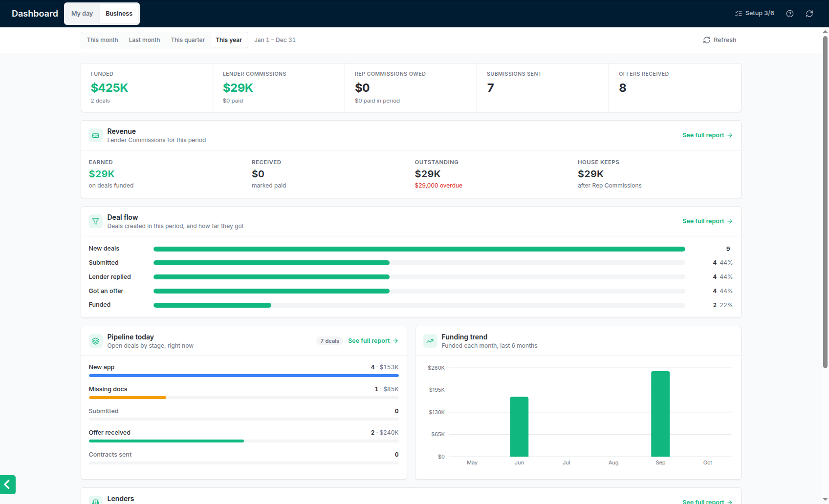The height and width of the screenshot is (504, 829).
Task: Click the Missing docs $85K amount
Action: [x=391, y=389]
